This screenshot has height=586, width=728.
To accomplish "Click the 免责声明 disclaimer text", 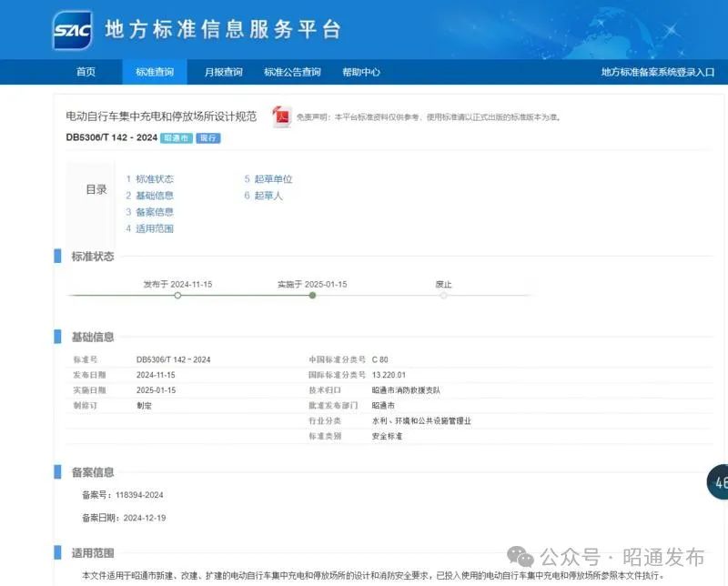I will pos(429,117).
